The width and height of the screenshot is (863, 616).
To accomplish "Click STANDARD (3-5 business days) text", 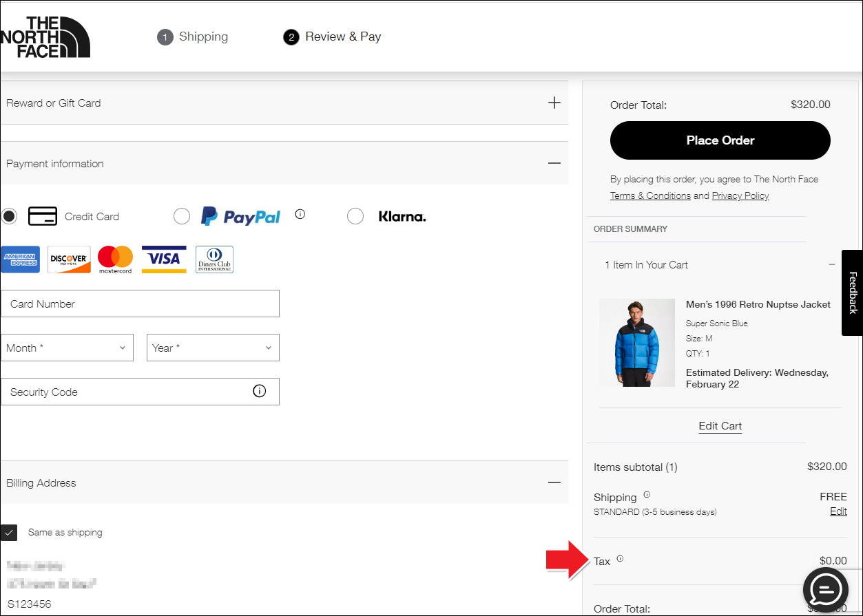I will coord(655,512).
